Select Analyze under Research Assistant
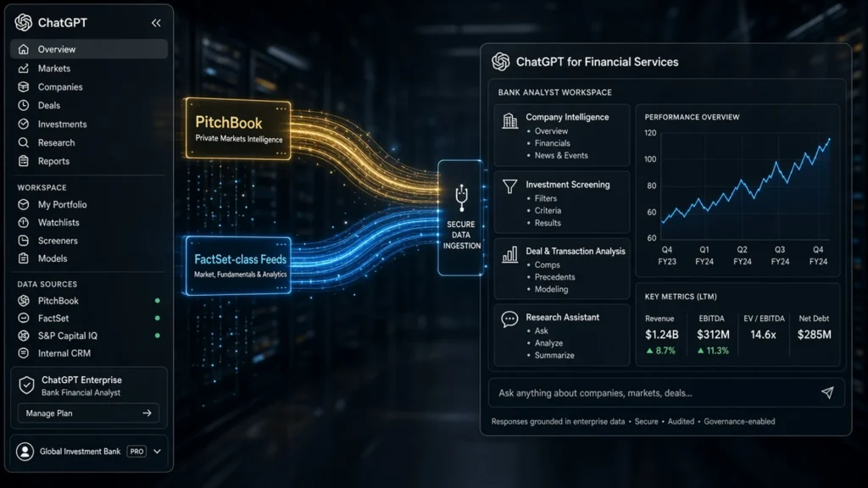 pos(548,343)
